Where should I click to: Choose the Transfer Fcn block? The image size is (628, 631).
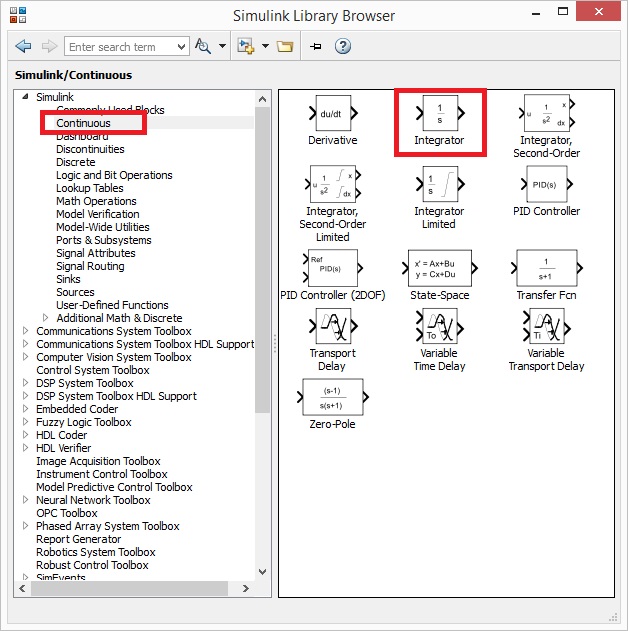click(546, 268)
